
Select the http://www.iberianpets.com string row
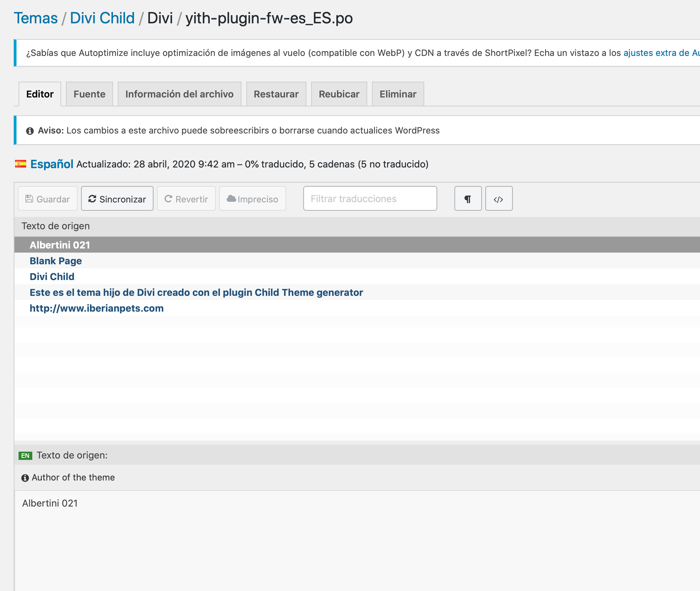point(357,308)
